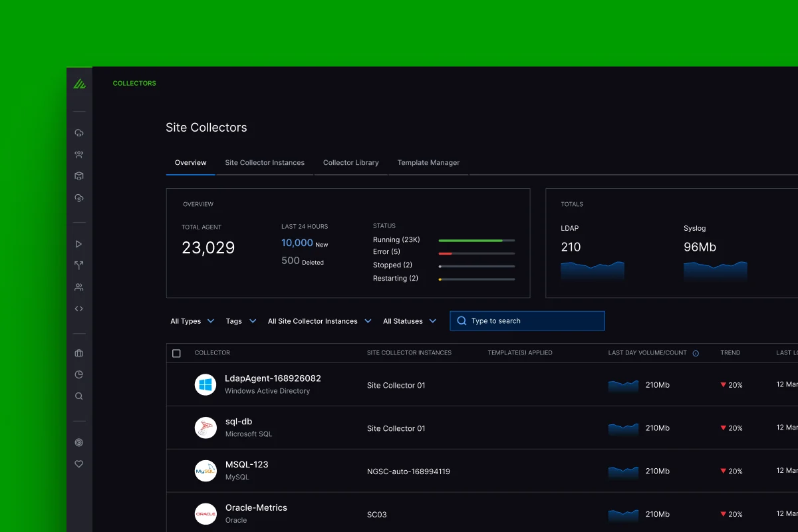This screenshot has width=798, height=532.
Task: Click the NGSC-auto-168994119 instance cell
Action: pos(408,471)
